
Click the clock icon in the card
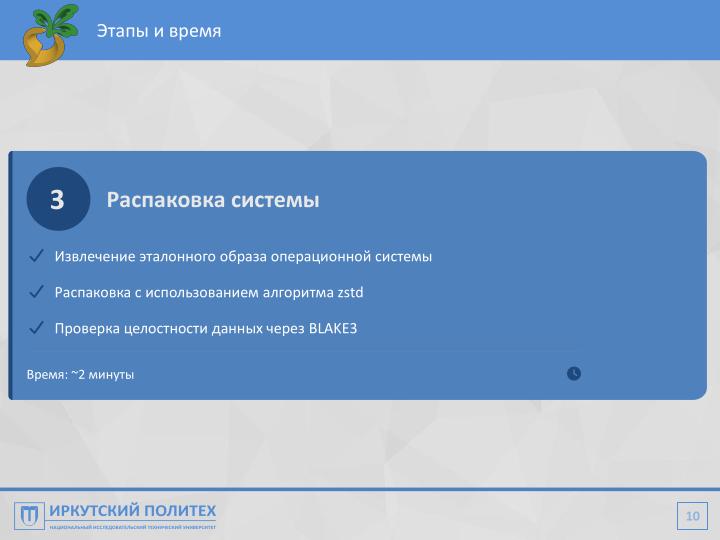(573, 373)
